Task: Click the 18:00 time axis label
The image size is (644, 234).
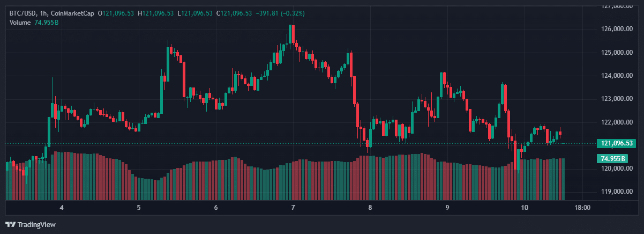Action: pyautogui.click(x=582, y=208)
